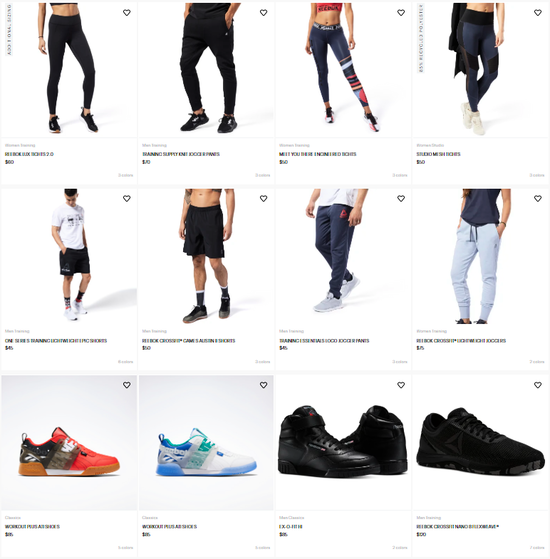Open the light blue CrossFit joggers image

tap(480, 256)
